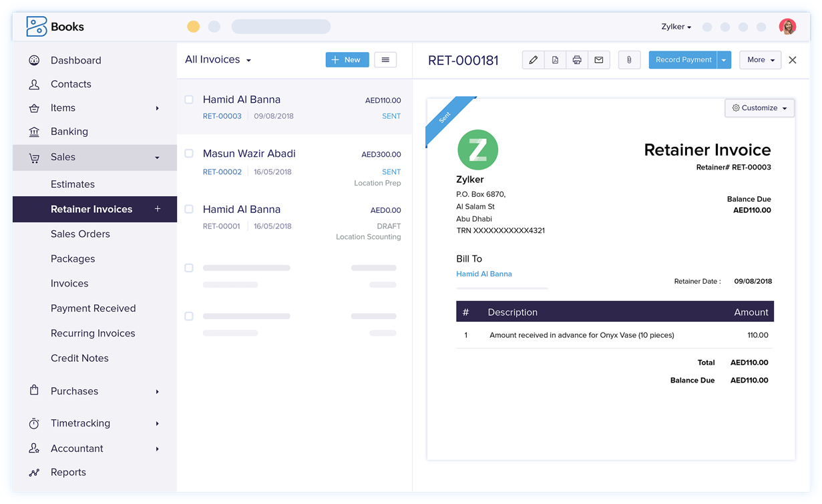Viewport: 822px width, 504px height.
Task: Open RET-00001 invoice number link
Action: pyautogui.click(x=222, y=226)
